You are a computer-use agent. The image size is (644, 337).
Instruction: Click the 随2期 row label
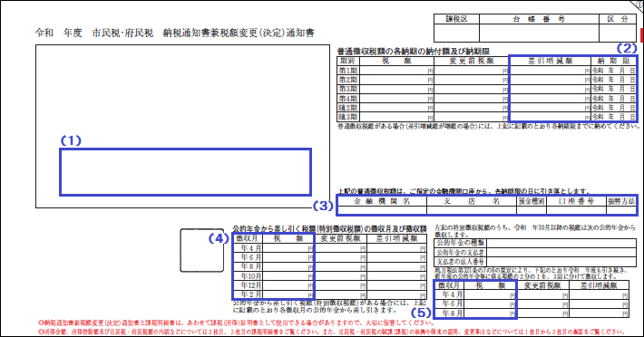click(x=347, y=108)
